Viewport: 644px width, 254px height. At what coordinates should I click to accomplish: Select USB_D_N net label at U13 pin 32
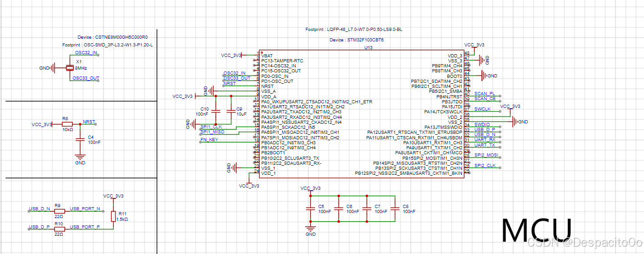pyautogui.click(x=485, y=135)
